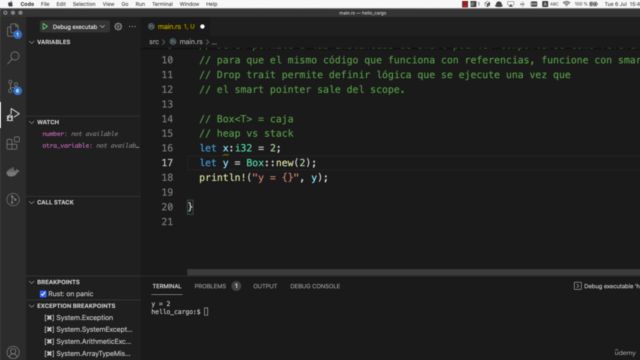Click the src breadcrumb segment

[154, 42]
